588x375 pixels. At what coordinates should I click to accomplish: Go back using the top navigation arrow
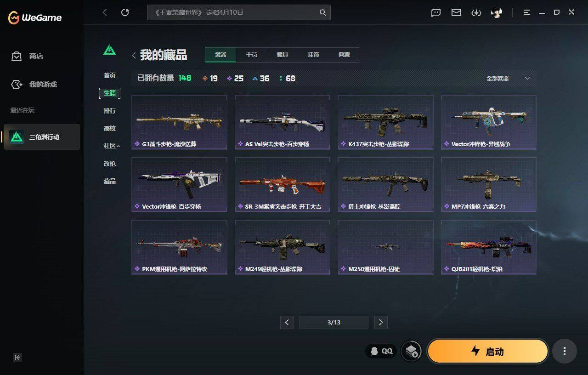point(105,12)
